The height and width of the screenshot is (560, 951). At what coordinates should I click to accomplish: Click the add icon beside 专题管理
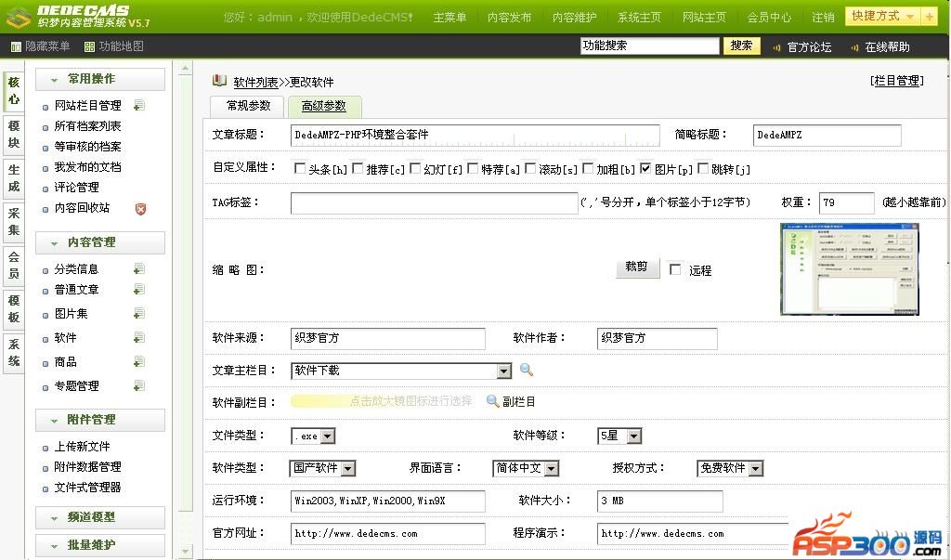[x=139, y=386]
